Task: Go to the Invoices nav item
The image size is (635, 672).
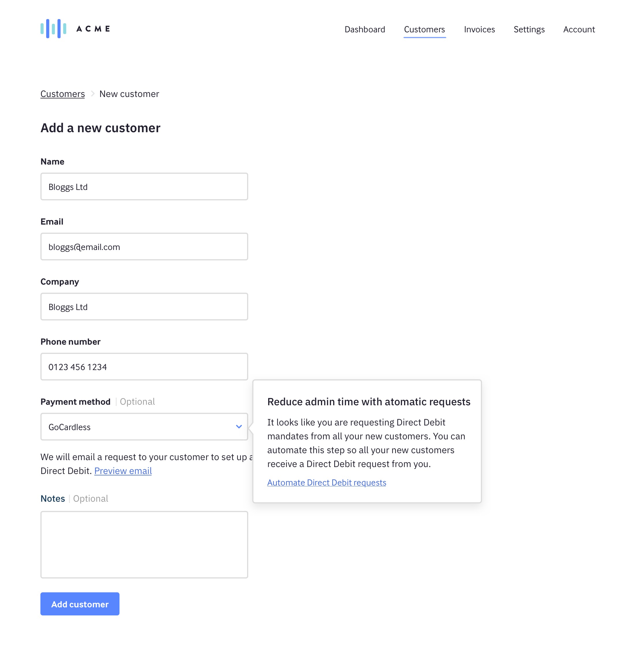Action: pos(479,29)
